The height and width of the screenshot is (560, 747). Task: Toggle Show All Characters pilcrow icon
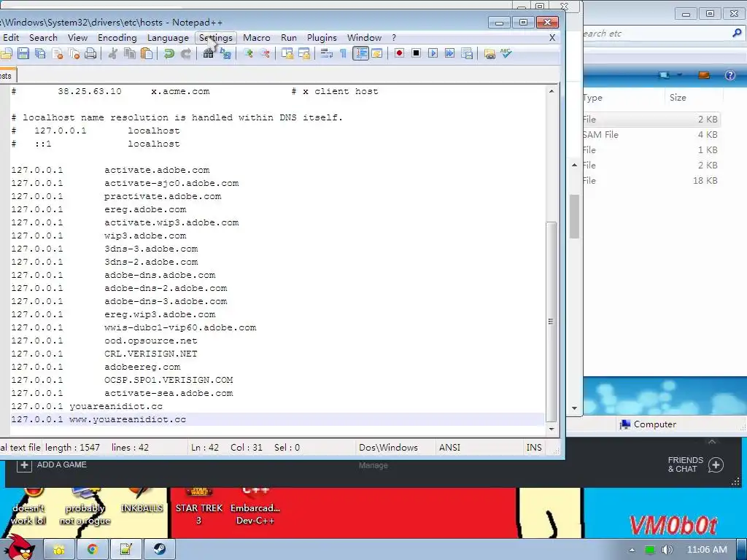343,53
